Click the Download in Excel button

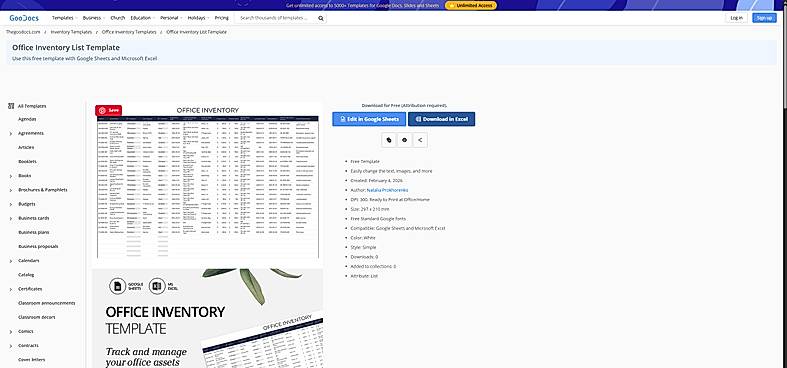coord(441,119)
